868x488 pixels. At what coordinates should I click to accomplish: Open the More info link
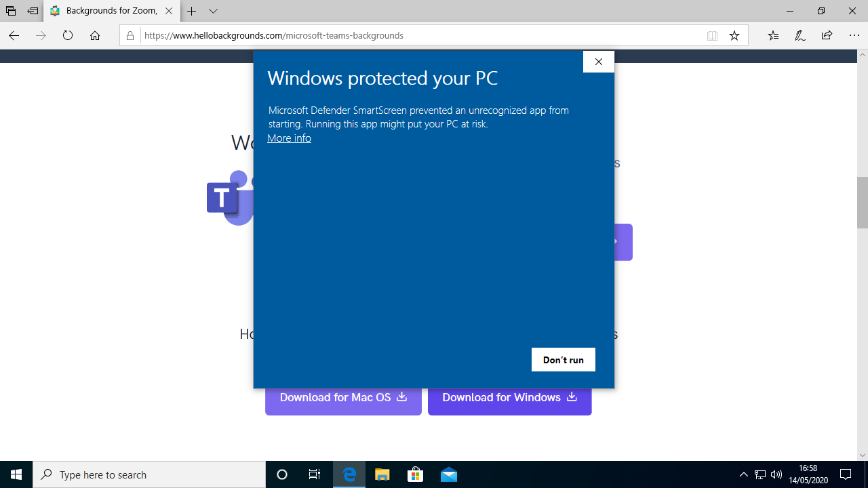(x=289, y=138)
